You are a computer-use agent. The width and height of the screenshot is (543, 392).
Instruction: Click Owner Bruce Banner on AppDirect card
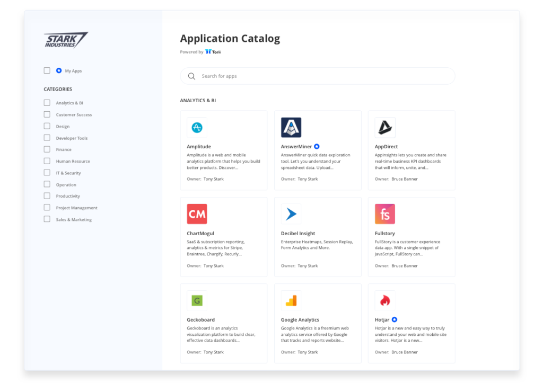click(396, 179)
